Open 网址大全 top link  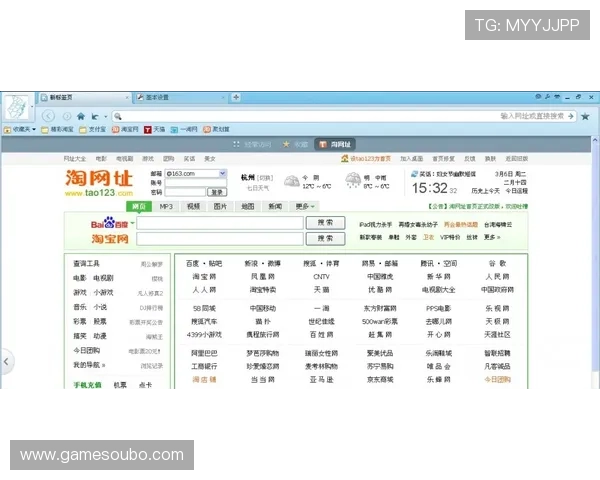pos(75,158)
